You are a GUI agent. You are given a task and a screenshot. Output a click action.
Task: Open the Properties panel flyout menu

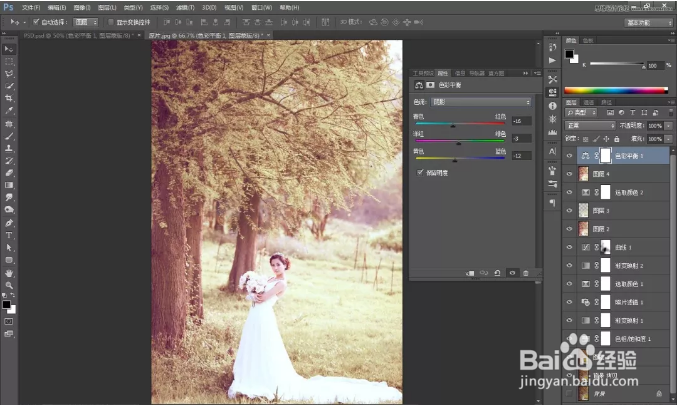click(537, 73)
